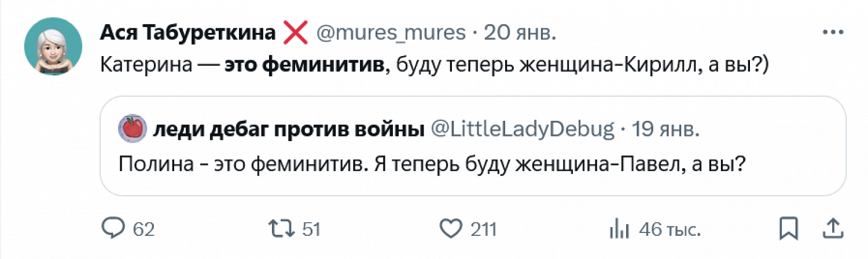
Task: Click the display name Ася Табуреткина
Action: click(x=187, y=34)
